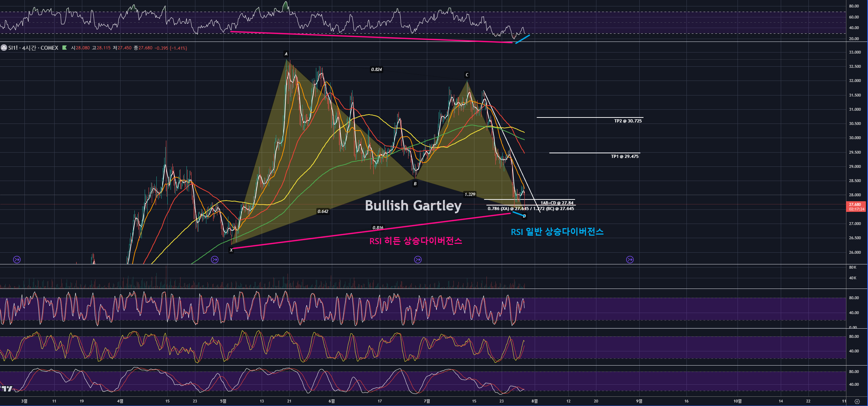
Task: Open chart settings hexagon gear icon
Action: [857, 401]
